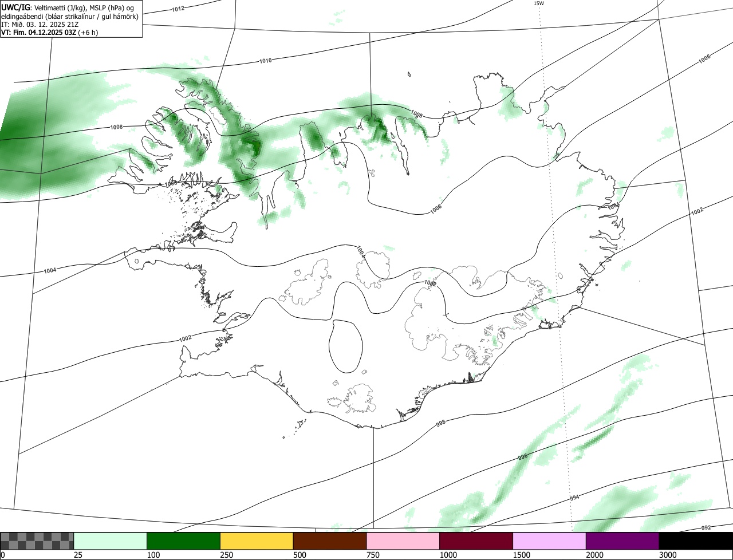Click the black legend swatch above 3000
Viewport: 733px width, 560px height.
(696, 541)
